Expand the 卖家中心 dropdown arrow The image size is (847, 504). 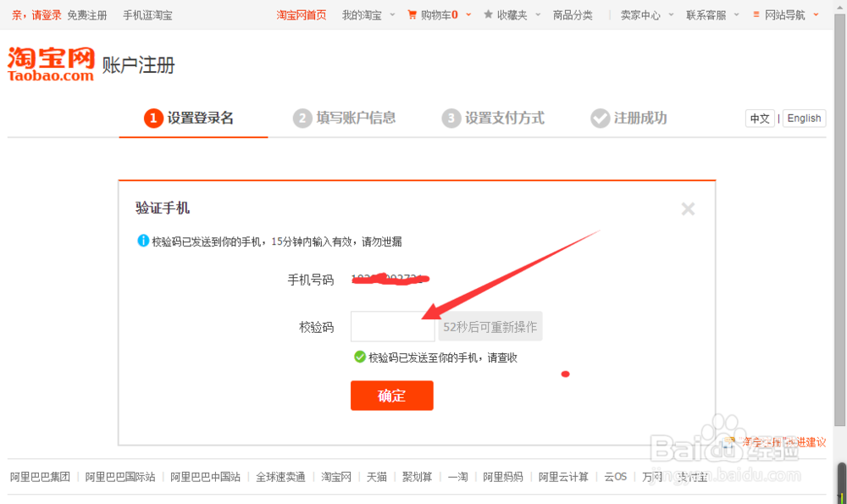coord(671,15)
